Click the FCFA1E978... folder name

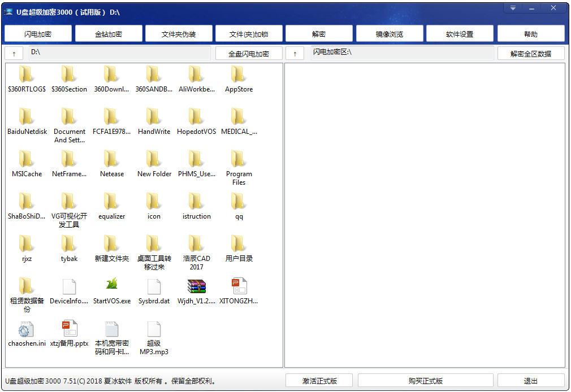[x=111, y=132]
